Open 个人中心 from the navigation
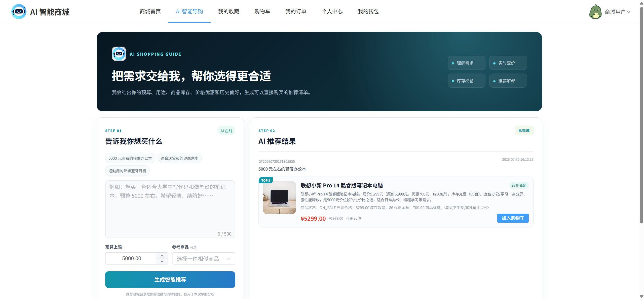The height and width of the screenshot is (299, 644). click(x=332, y=12)
